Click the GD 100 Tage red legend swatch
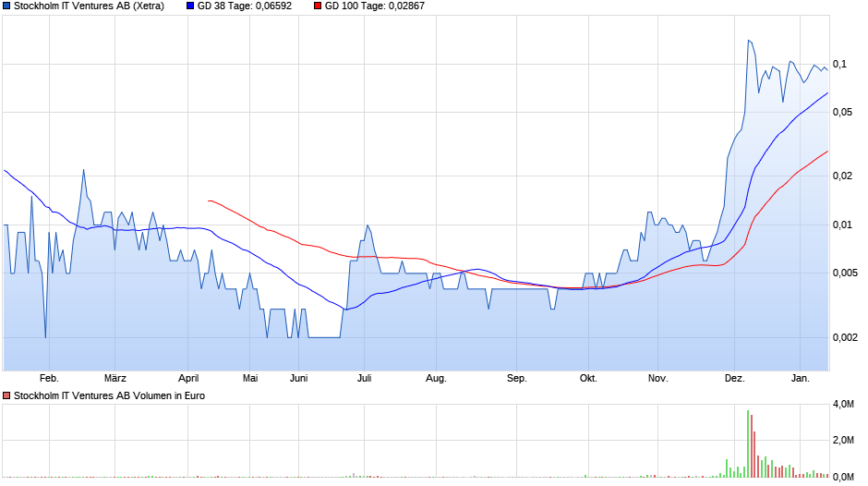 tap(318, 6)
